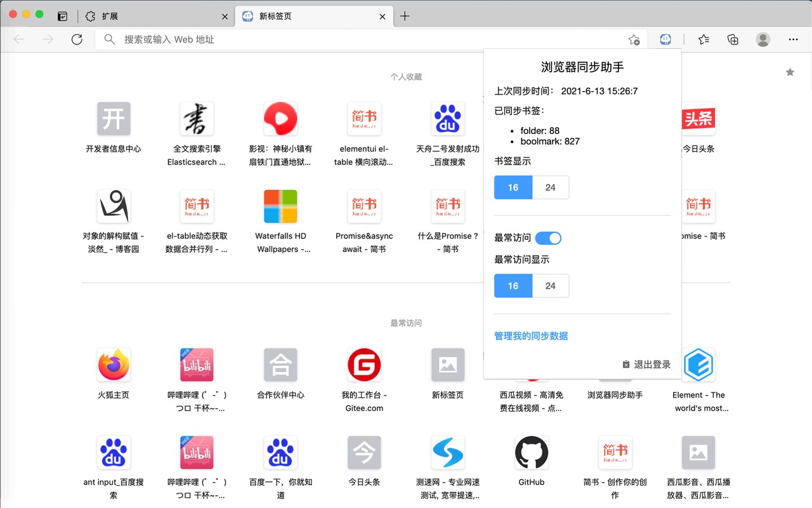Open the browser settings and more menu
This screenshot has height=508, width=812.
coord(793,39)
